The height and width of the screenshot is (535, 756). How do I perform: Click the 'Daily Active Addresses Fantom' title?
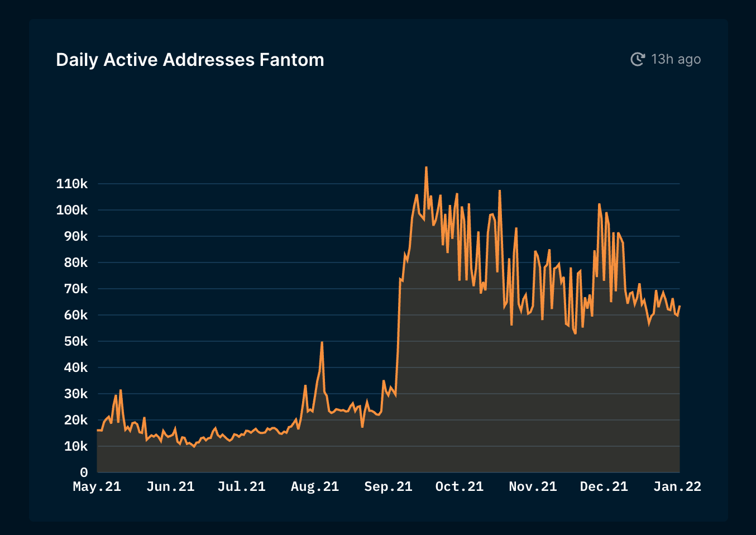[x=190, y=60]
